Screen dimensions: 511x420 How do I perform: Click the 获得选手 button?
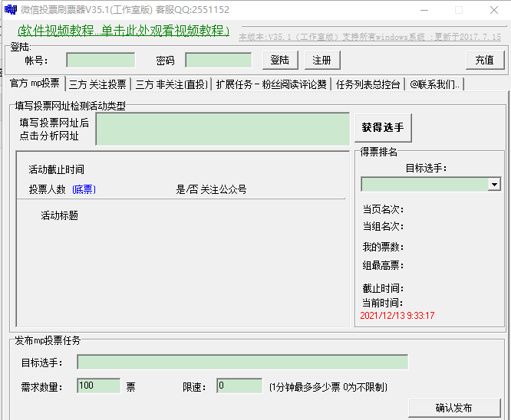point(383,128)
